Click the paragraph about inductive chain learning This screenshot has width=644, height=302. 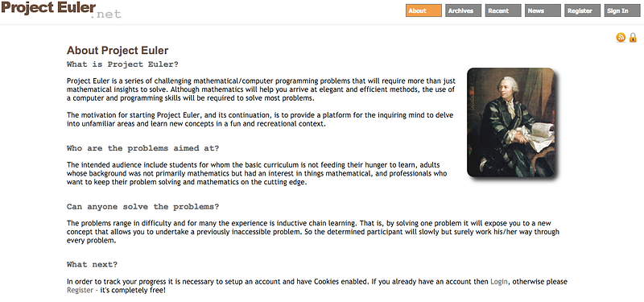[313, 232]
